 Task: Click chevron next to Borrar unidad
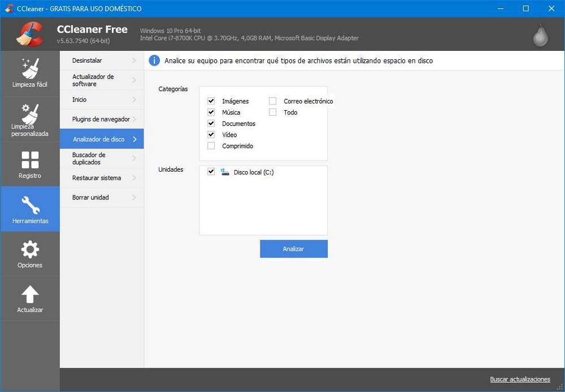[x=134, y=197]
